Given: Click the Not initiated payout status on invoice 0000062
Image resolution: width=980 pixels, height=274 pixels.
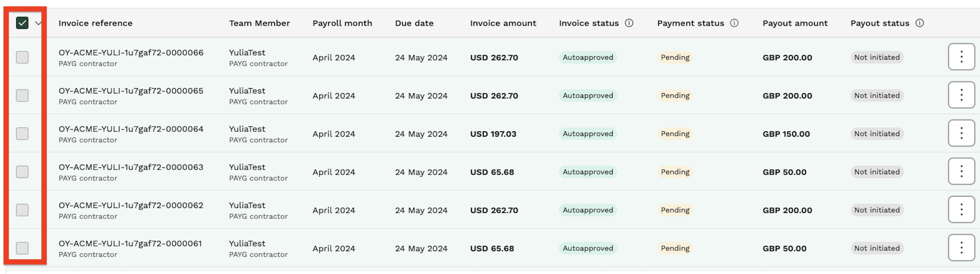Looking at the screenshot, I should tap(877, 210).
